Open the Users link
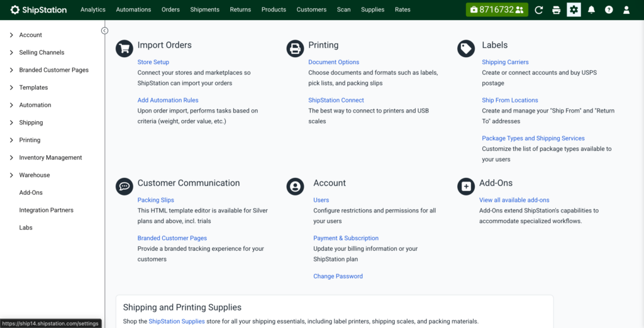 pos(321,200)
